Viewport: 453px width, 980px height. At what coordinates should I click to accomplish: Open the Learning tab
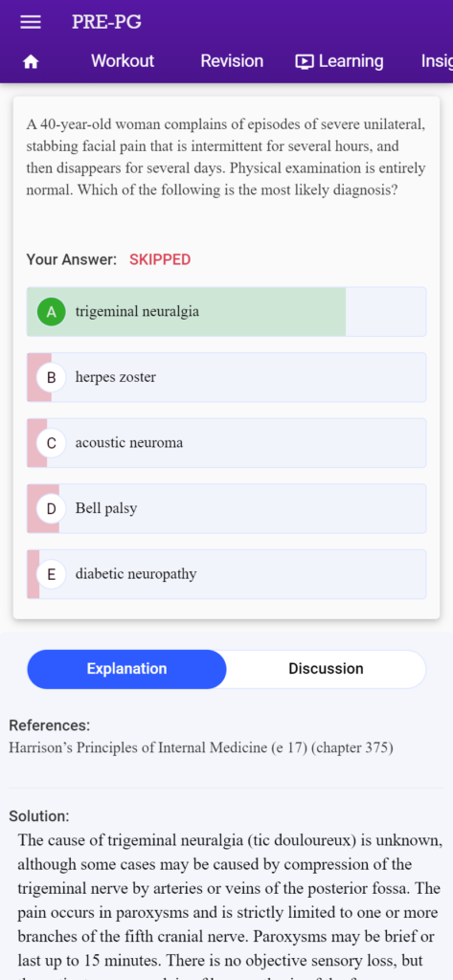[339, 61]
